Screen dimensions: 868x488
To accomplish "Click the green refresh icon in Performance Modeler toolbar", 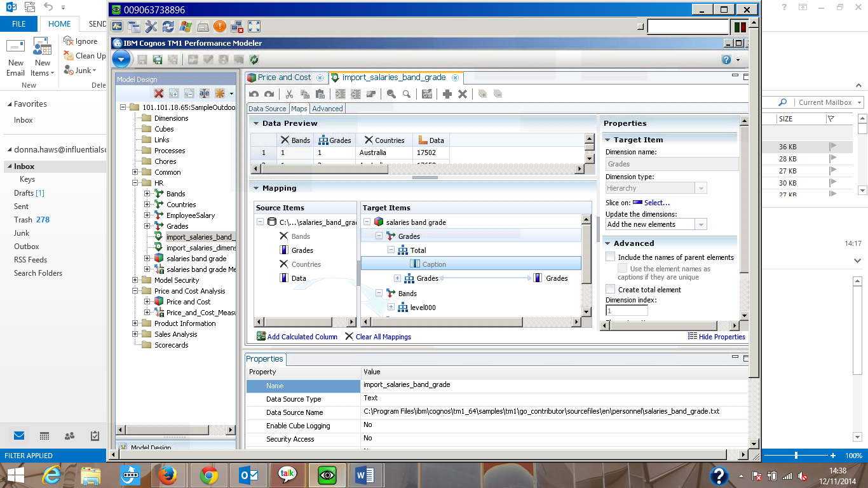I will tap(254, 60).
